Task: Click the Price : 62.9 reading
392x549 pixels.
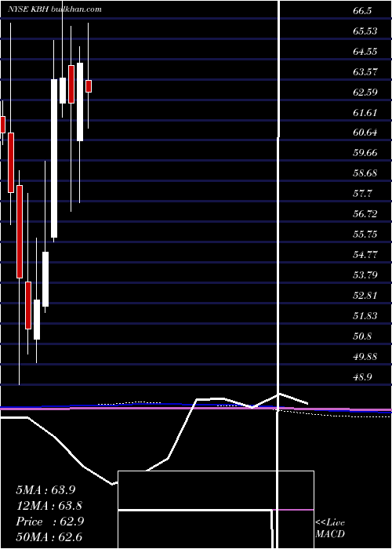Action: [49, 522]
